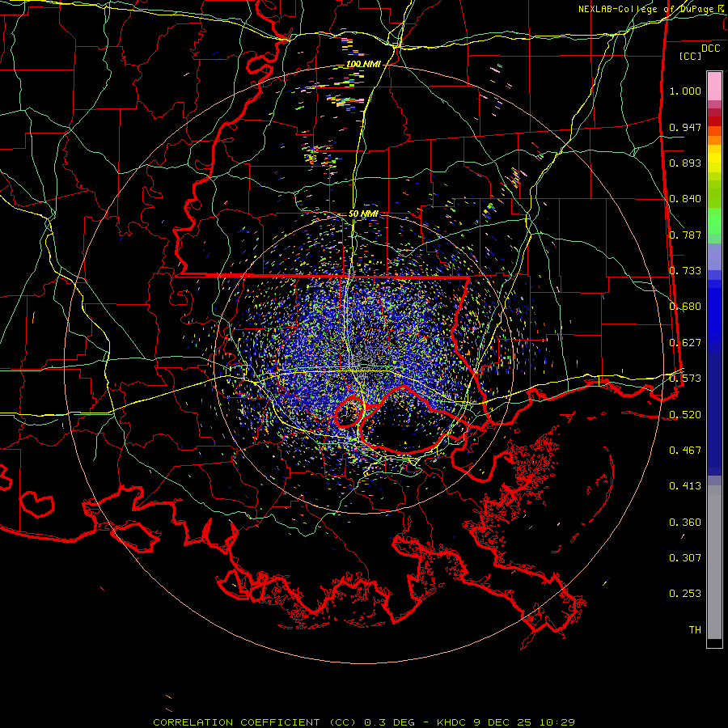The width and height of the screenshot is (728, 728).
Task: Click the DCC product label above legend
Action: [710, 49]
